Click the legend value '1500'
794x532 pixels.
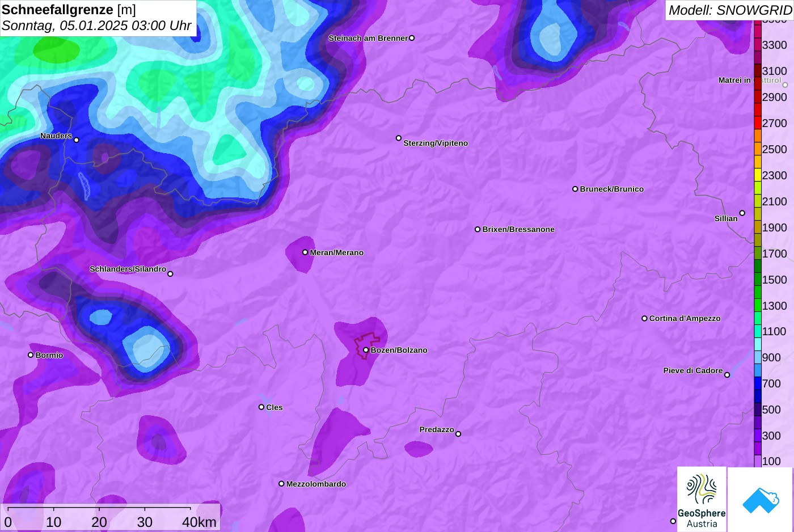click(775, 280)
